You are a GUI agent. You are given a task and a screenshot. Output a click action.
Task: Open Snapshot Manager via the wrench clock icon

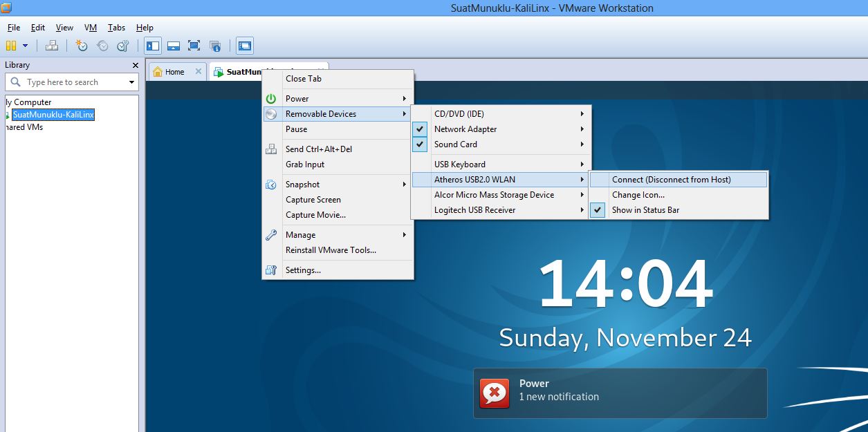122,46
